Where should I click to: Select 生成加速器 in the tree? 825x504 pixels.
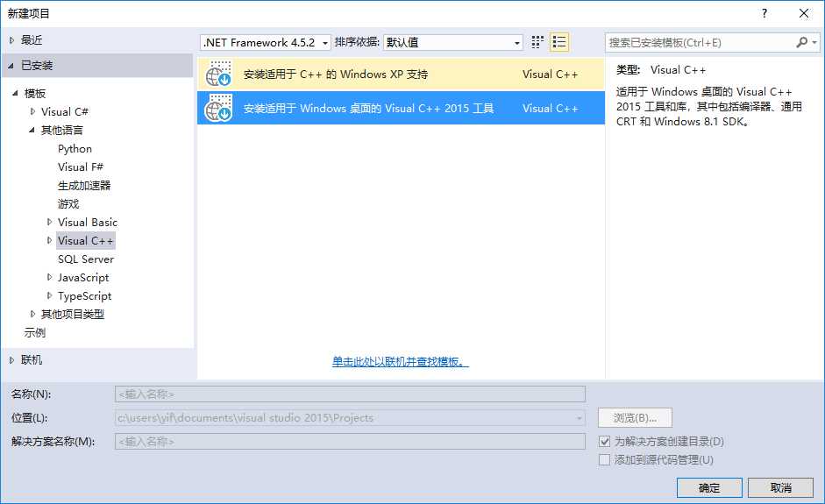(84, 186)
